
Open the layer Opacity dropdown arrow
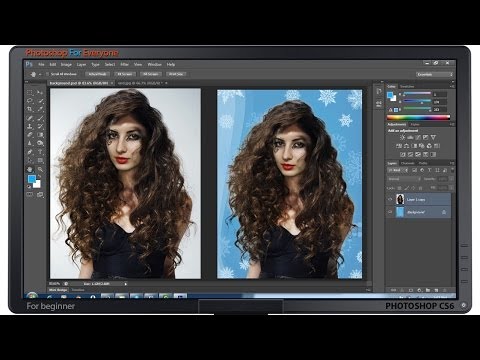[x=451, y=179]
